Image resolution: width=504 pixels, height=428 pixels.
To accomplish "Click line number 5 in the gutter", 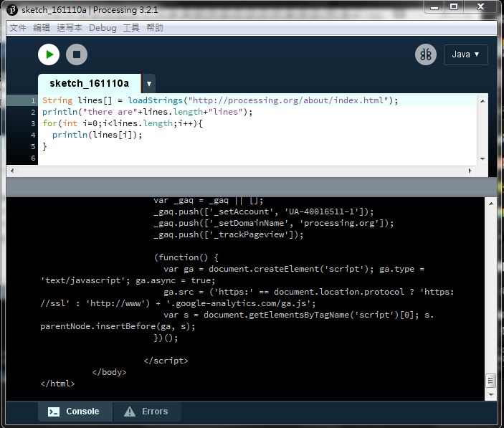I will 33,147.
